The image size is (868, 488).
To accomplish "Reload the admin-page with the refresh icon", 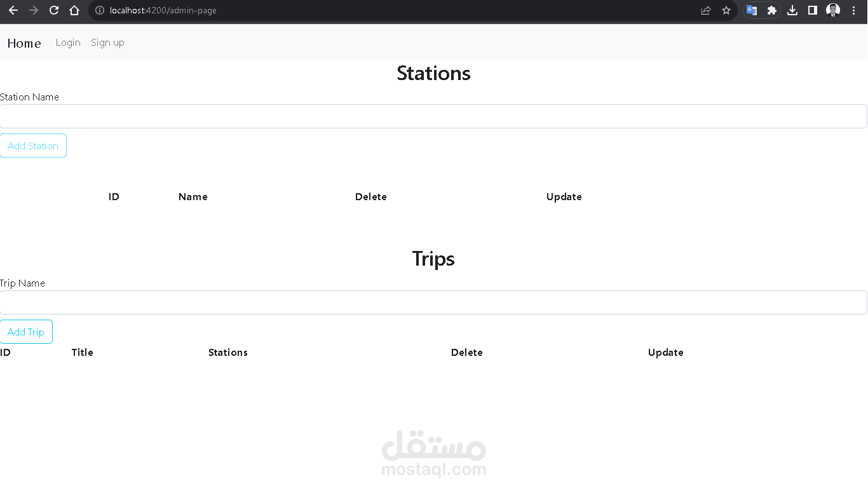I will tap(53, 10).
